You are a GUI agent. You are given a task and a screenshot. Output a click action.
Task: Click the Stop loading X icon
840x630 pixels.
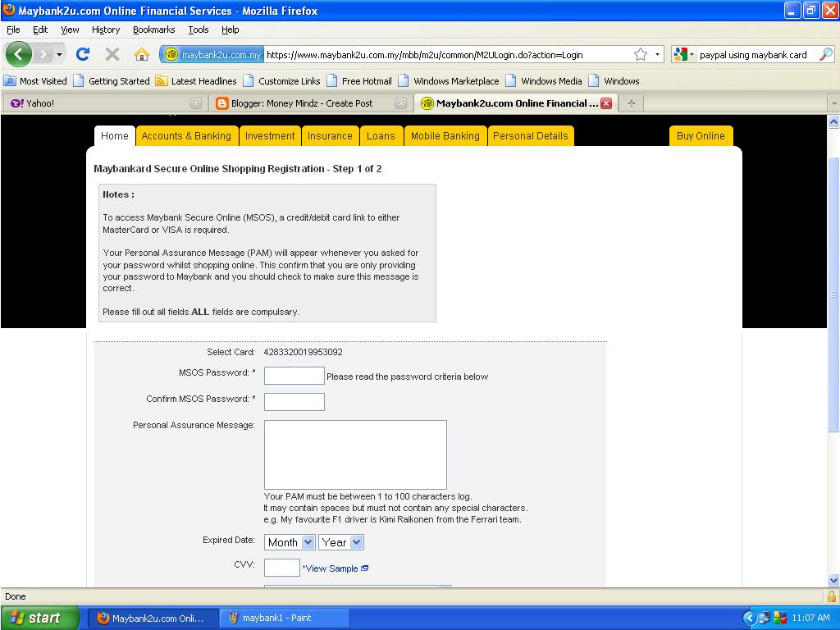112,54
